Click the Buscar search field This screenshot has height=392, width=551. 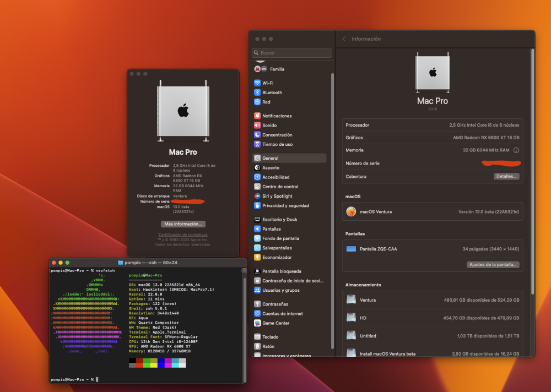tap(291, 53)
